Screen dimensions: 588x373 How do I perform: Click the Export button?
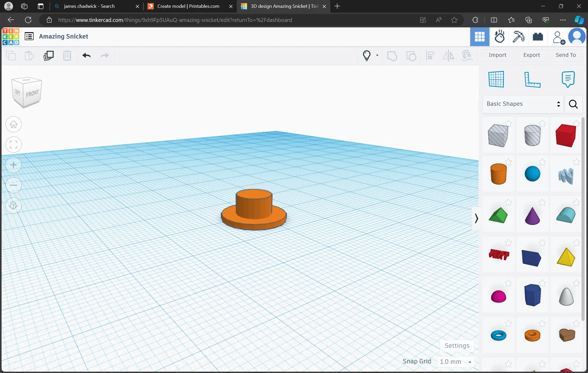coord(531,55)
